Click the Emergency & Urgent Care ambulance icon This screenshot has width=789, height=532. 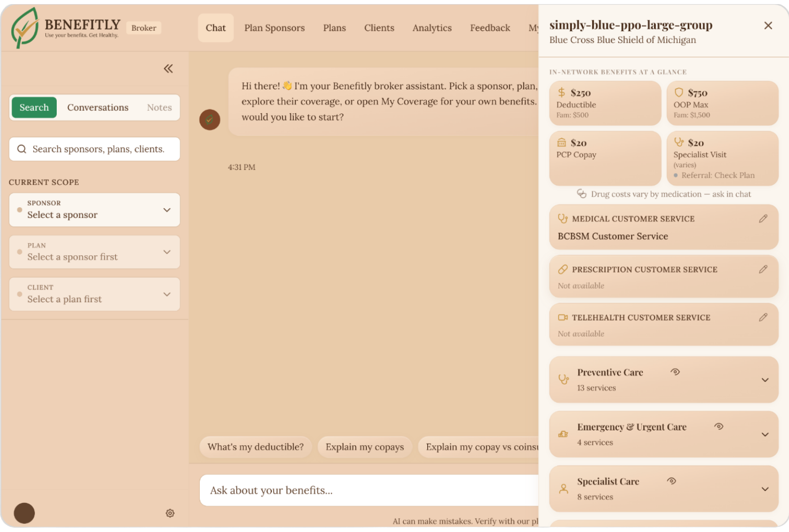(x=564, y=434)
